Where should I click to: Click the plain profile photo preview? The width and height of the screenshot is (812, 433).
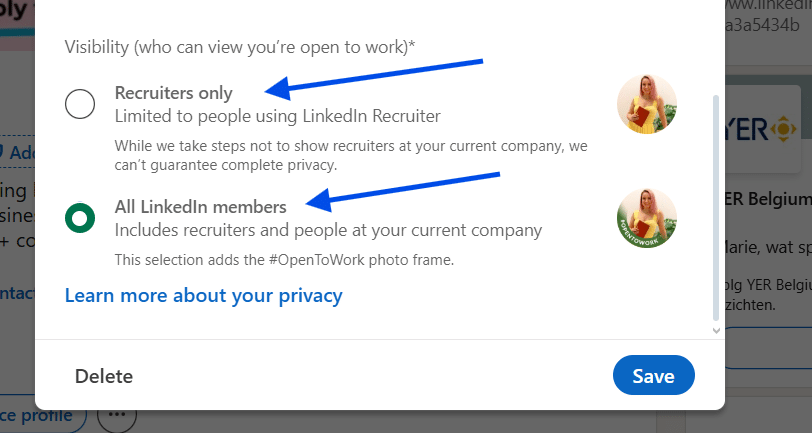pos(647,105)
